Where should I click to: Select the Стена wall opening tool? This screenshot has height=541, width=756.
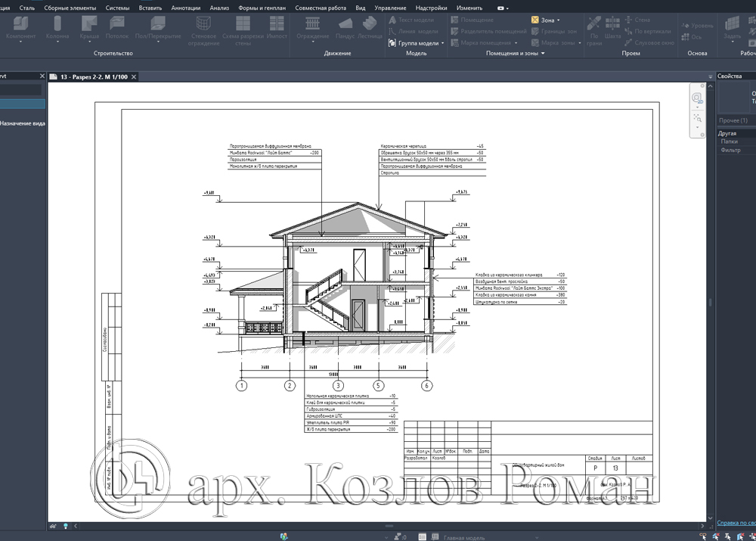pyautogui.click(x=637, y=20)
